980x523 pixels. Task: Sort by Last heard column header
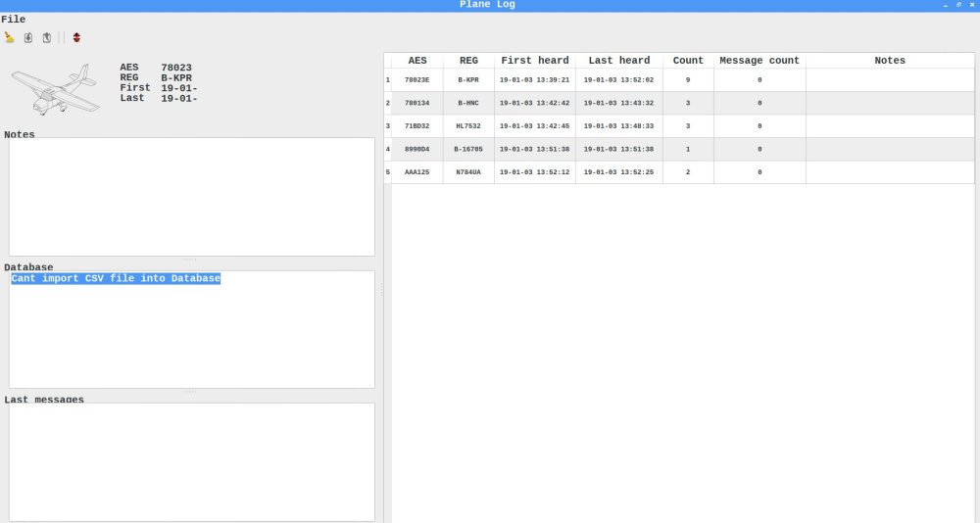click(618, 61)
